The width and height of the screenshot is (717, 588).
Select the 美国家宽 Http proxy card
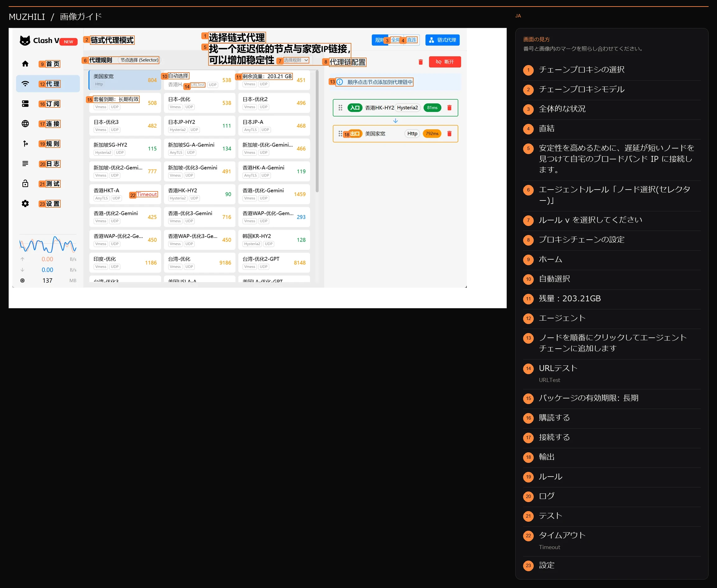click(x=125, y=80)
